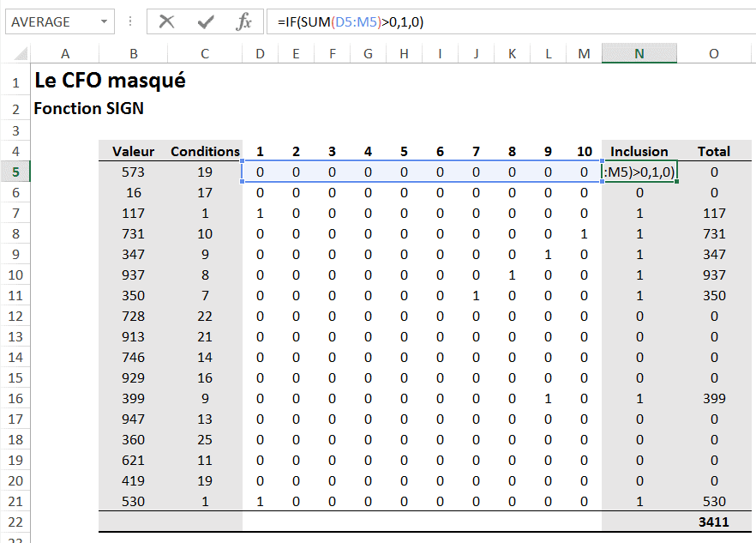Cancel the formula entry with X icon
Viewport: 756px width, 543px height.
(x=166, y=21)
